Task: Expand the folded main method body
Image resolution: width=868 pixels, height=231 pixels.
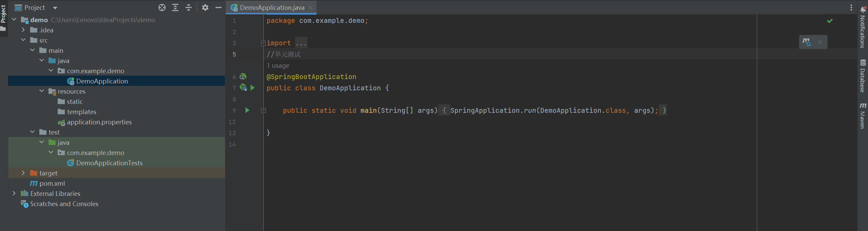Action: tap(263, 110)
